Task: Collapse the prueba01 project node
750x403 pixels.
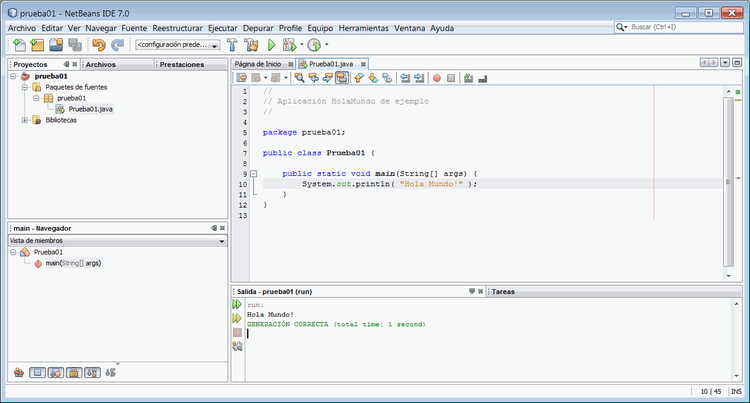Action: pos(13,76)
